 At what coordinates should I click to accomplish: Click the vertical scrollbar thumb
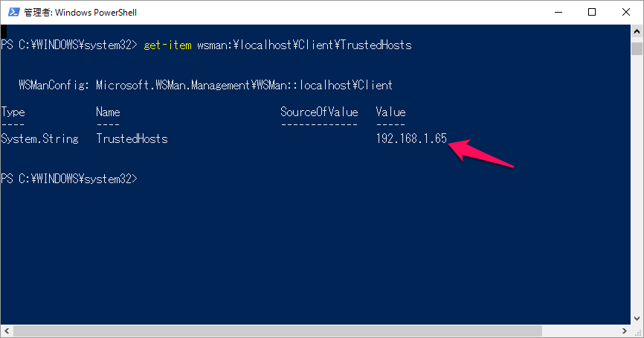637,48
